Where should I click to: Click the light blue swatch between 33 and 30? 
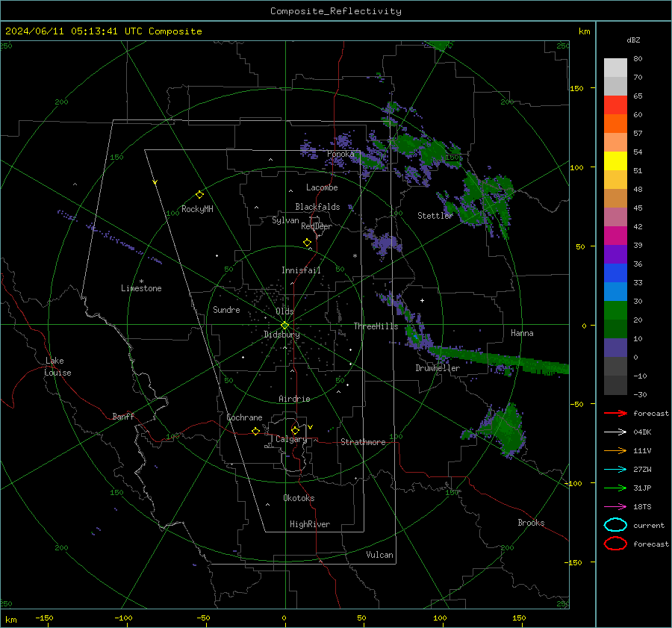click(x=615, y=291)
